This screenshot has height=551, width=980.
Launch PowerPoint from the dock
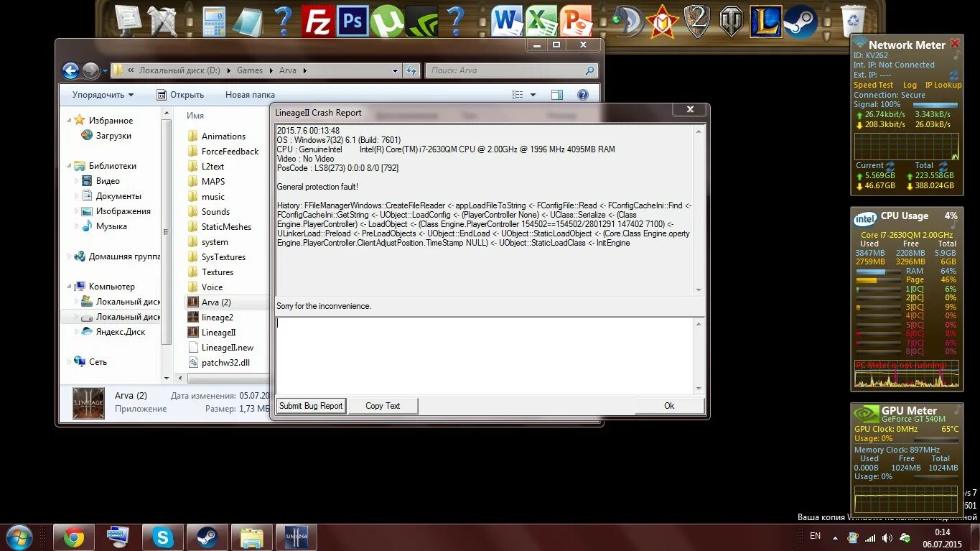click(577, 21)
